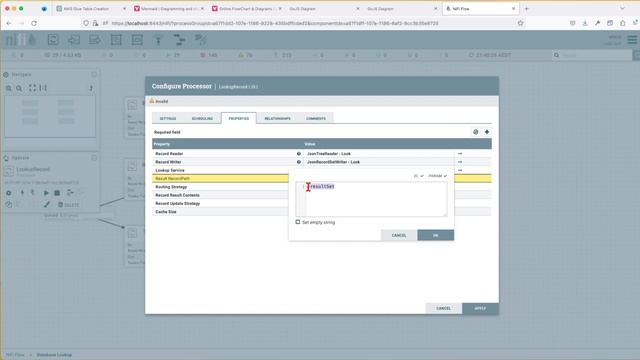
Task: Show info for the Record Reader property
Action: 299,153
